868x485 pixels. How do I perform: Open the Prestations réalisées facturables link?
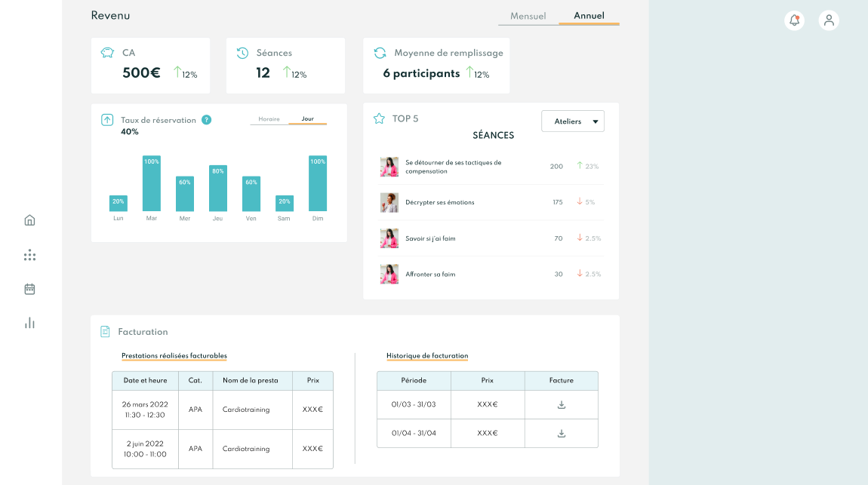coord(174,356)
